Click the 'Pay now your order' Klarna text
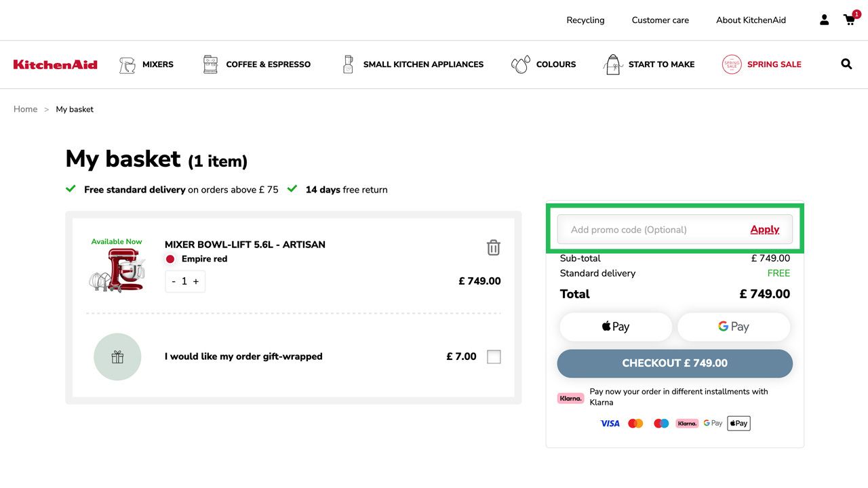The height and width of the screenshot is (488, 868). click(x=679, y=396)
